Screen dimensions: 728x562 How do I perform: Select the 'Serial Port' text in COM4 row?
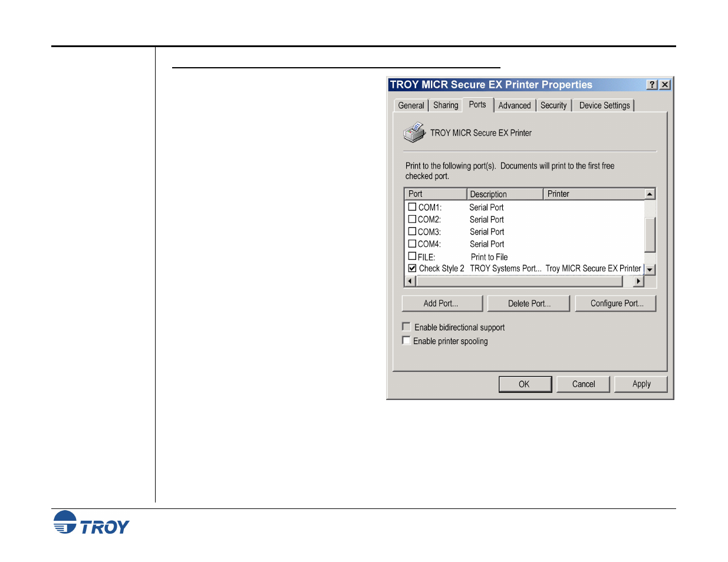point(487,244)
